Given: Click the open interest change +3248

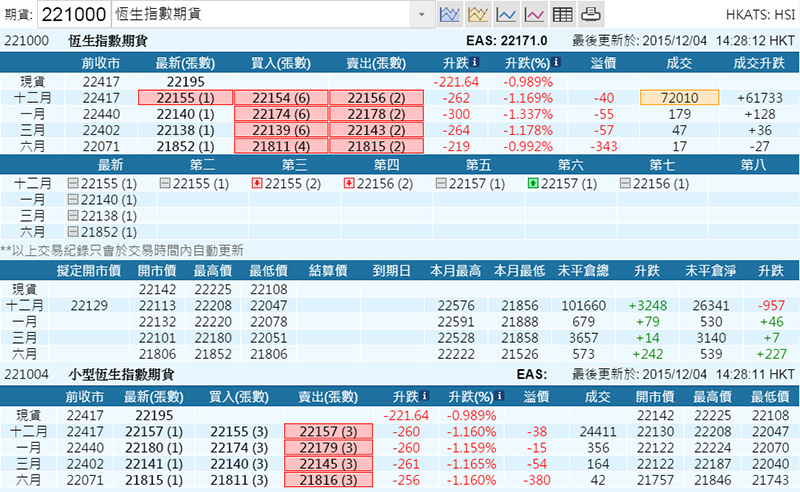Looking at the screenshot, I should (647, 305).
